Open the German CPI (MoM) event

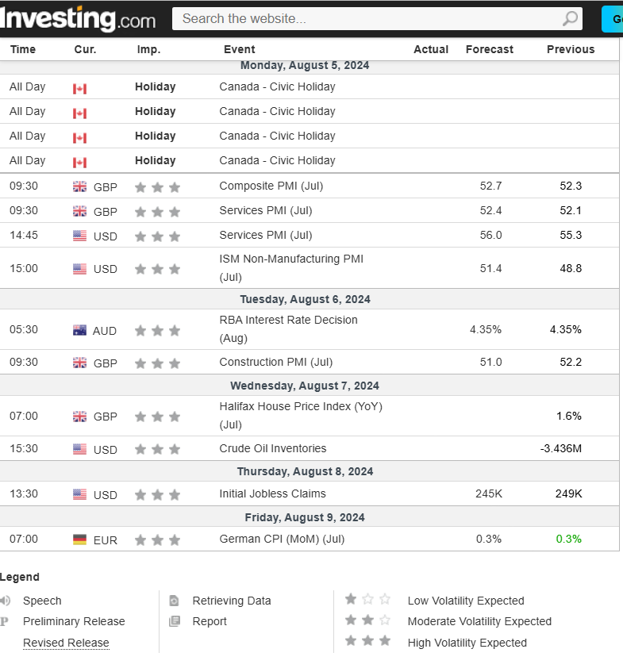click(x=282, y=539)
